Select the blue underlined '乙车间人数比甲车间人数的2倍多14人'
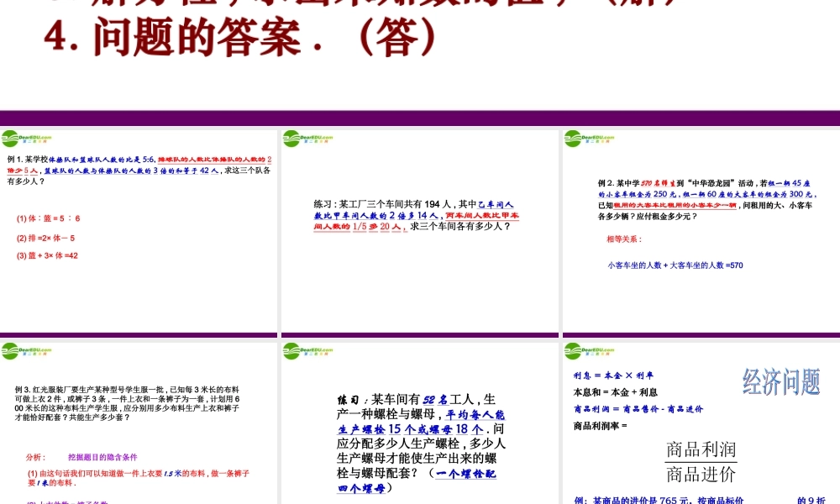 413,210
